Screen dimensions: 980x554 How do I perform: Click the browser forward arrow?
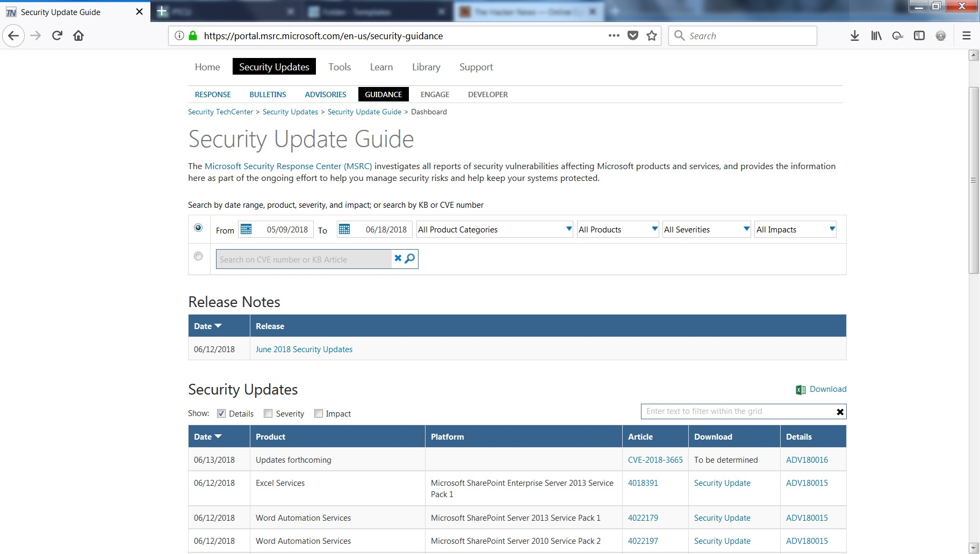click(35, 36)
